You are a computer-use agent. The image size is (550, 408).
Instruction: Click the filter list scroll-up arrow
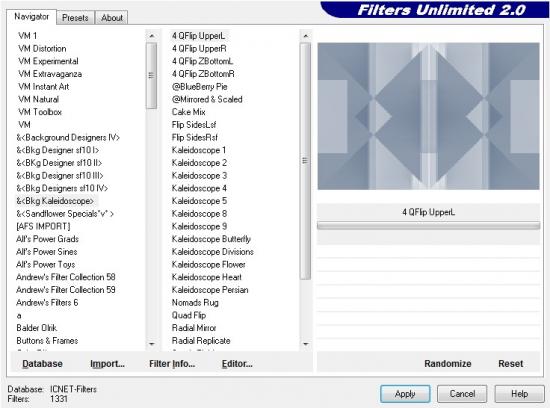[x=306, y=36]
